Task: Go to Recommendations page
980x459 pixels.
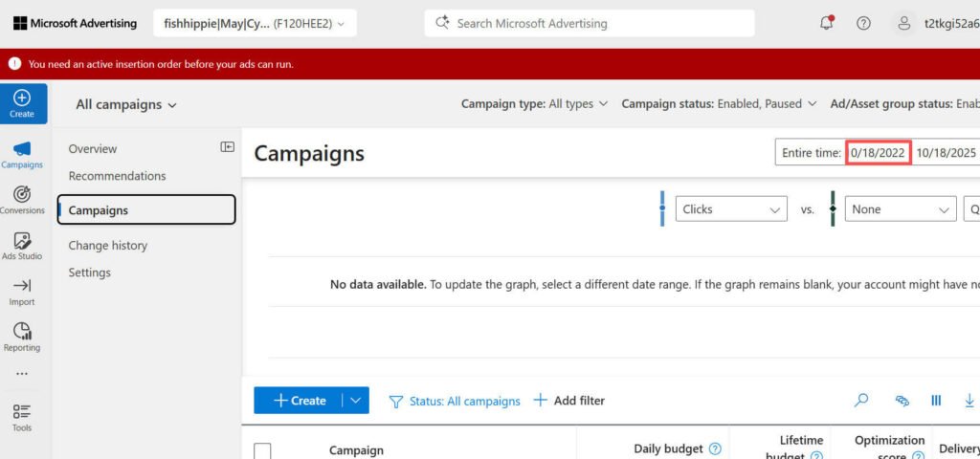Action: pyautogui.click(x=117, y=176)
